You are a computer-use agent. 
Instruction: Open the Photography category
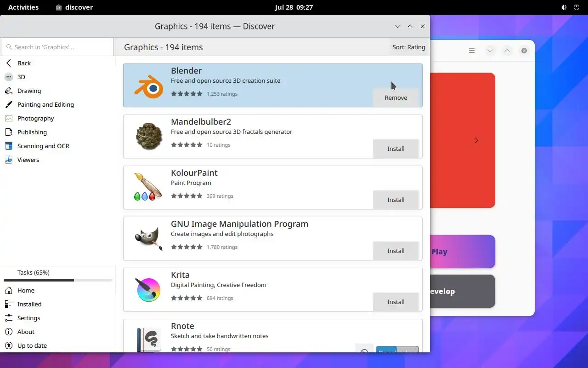pyautogui.click(x=58, y=118)
